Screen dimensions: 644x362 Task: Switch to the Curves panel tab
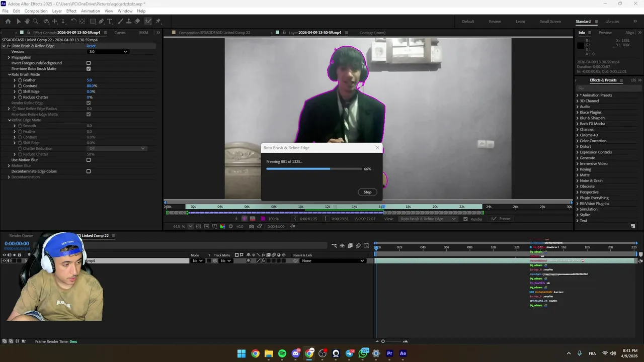[120, 33]
